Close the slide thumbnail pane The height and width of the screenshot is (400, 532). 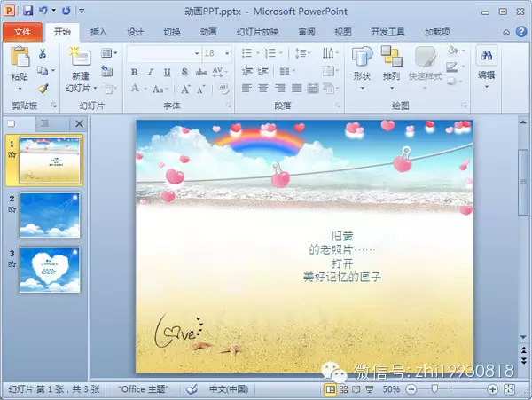(x=79, y=124)
